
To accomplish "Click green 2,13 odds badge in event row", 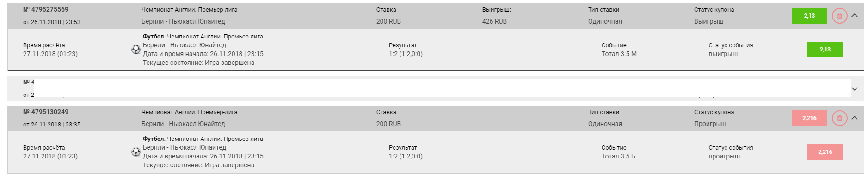I will click(x=825, y=50).
